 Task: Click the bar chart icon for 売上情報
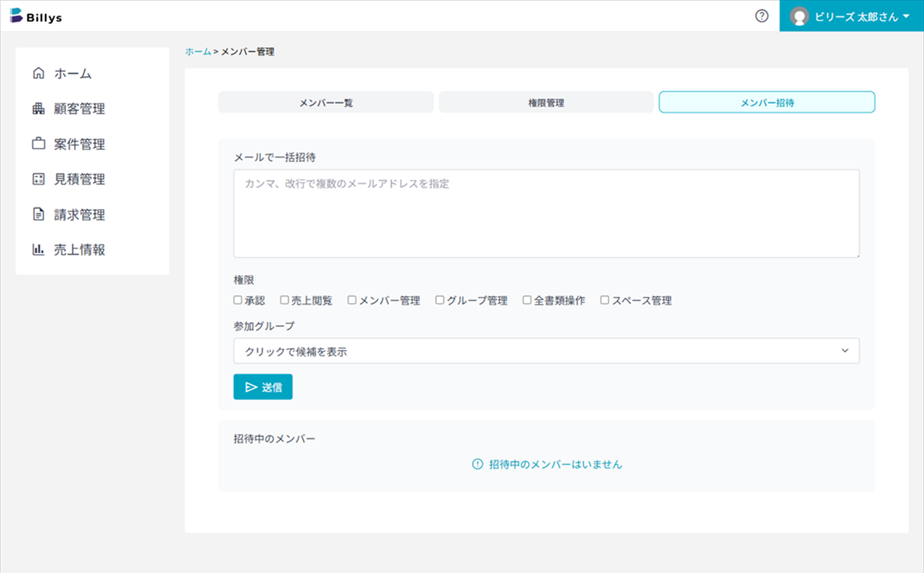pos(38,250)
